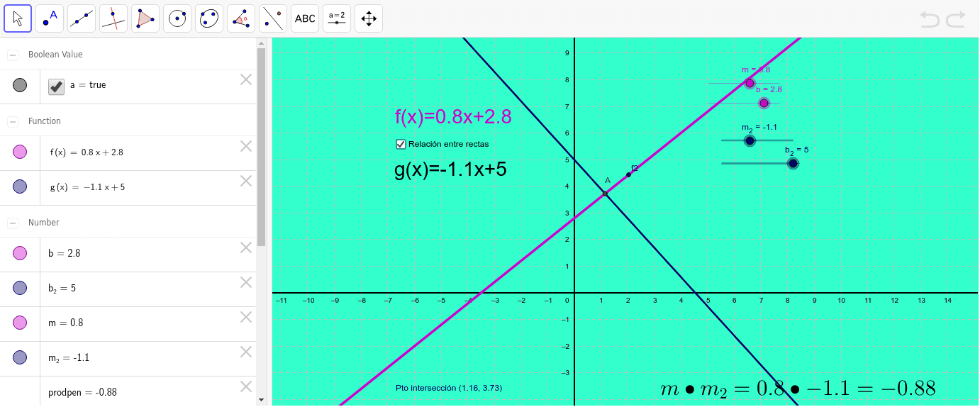980x407 pixels.
Task: Collapse the Boolean Value group
Action: pyautogui.click(x=13, y=55)
